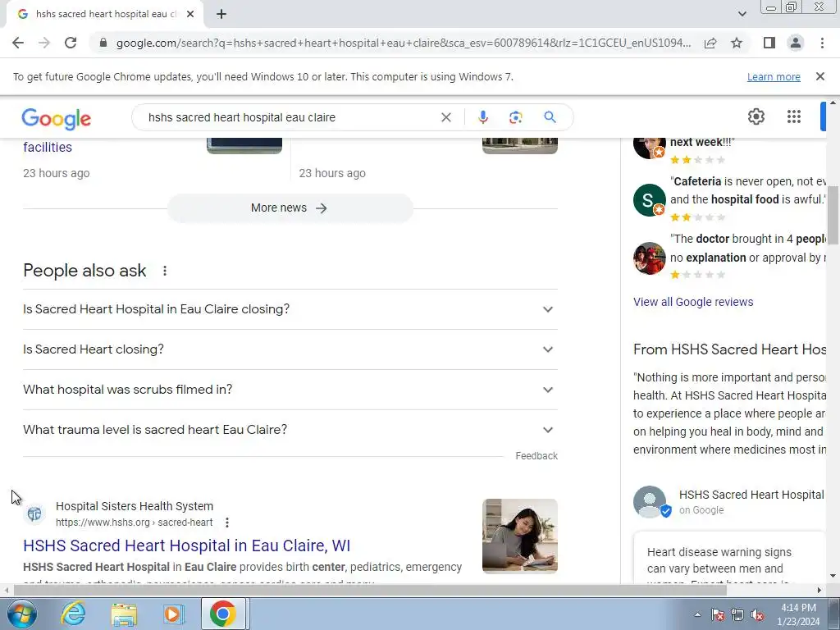
Task: Start voice search with microphone
Action: (482, 117)
